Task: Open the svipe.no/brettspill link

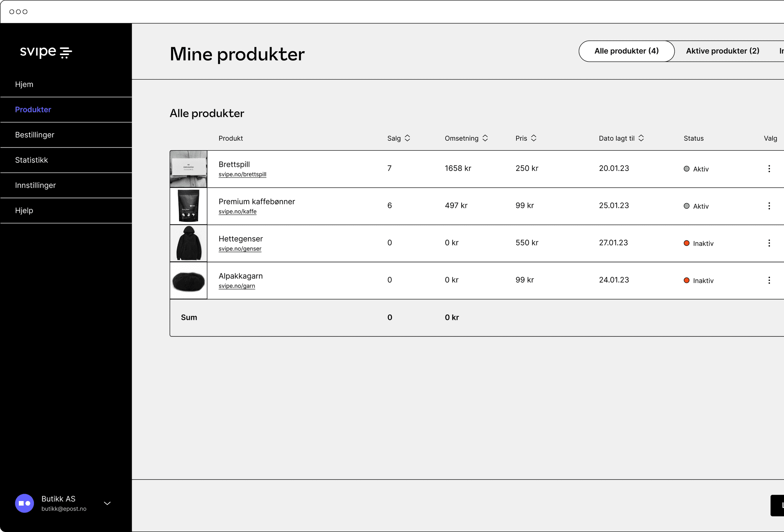Action: coord(243,174)
